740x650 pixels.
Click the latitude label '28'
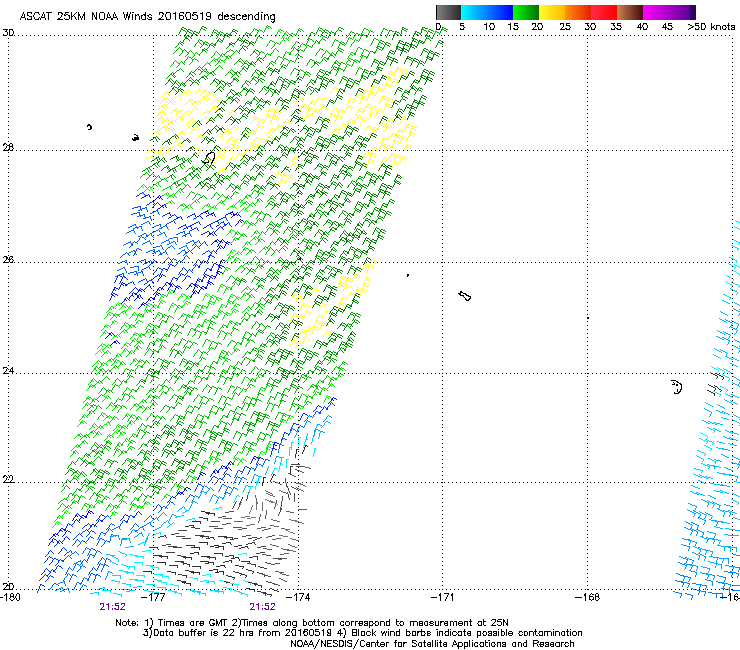(8, 147)
